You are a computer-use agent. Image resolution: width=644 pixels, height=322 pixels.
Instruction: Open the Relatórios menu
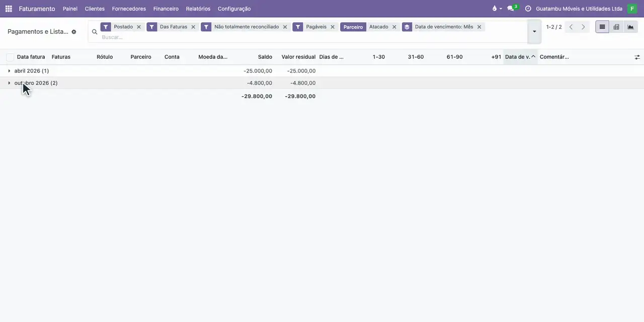[x=198, y=9]
